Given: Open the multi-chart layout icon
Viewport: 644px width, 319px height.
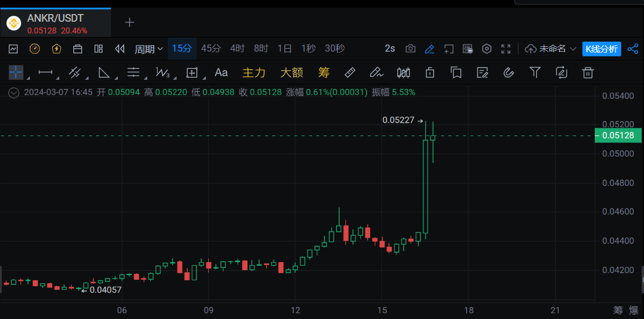Looking at the screenshot, I should point(99,49).
